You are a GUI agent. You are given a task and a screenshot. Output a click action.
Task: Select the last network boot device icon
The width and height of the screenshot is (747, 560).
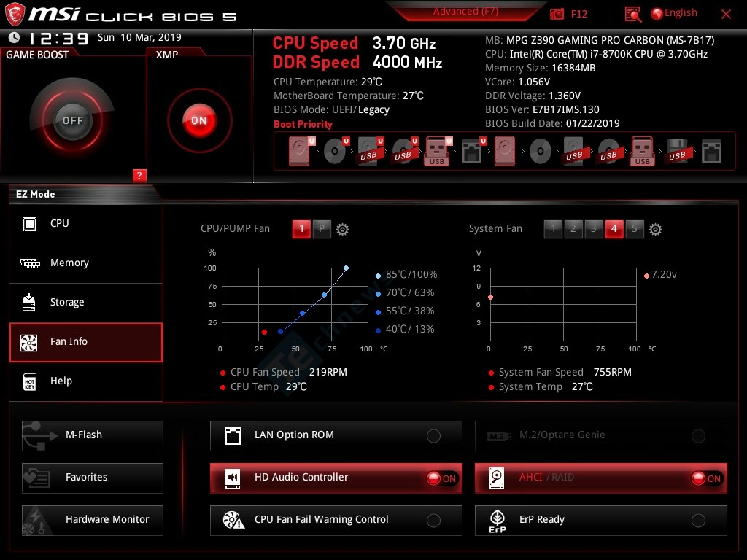tap(711, 152)
